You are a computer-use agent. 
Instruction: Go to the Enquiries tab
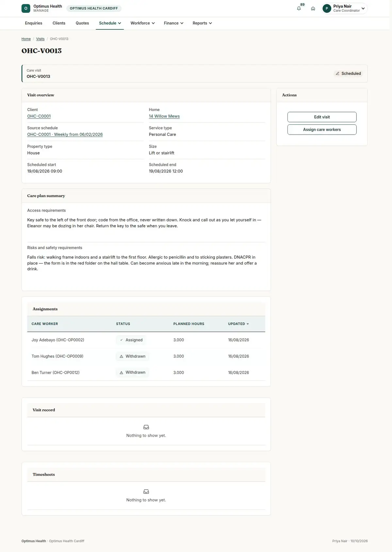[34, 23]
